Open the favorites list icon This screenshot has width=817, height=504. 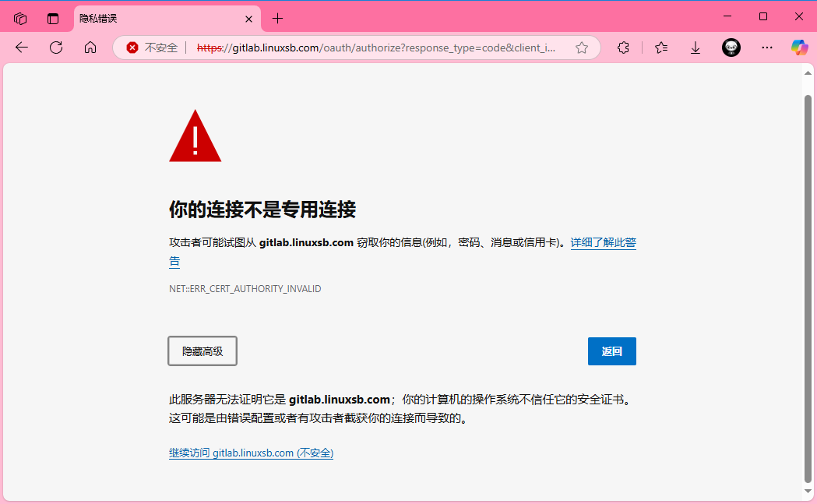click(661, 48)
